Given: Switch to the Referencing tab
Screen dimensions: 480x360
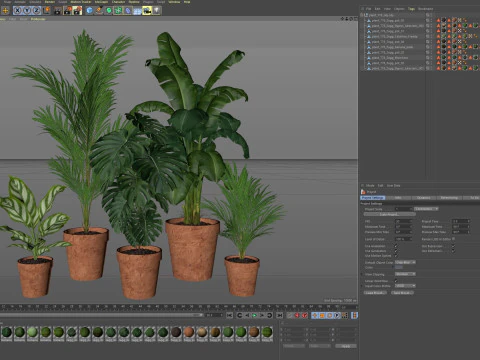Looking at the screenshot, I should coord(449,198).
